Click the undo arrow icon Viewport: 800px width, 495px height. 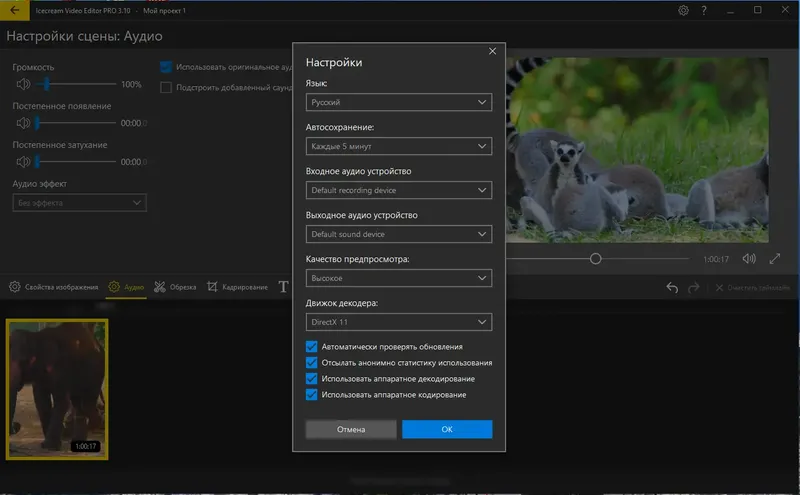(x=672, y=288)
